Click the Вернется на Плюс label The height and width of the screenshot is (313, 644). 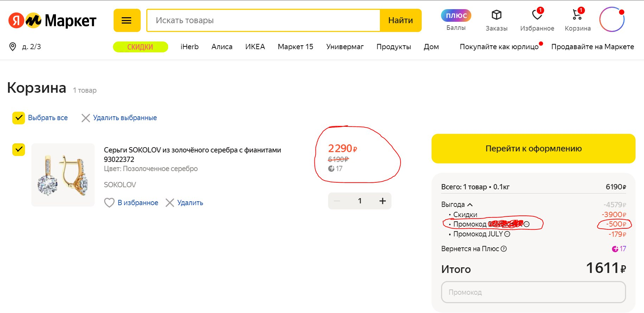[x=470, y=249]
